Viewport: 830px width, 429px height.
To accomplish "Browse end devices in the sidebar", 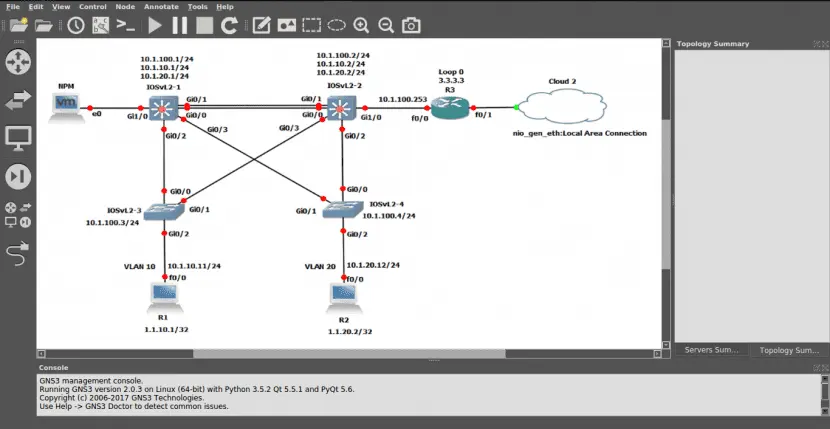I will [x=18, y=138].
